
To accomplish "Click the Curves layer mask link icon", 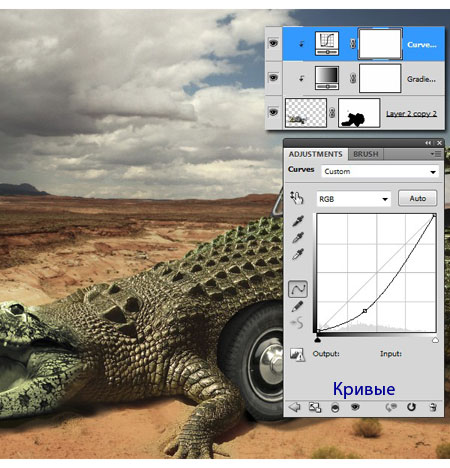I will (353, 44).
